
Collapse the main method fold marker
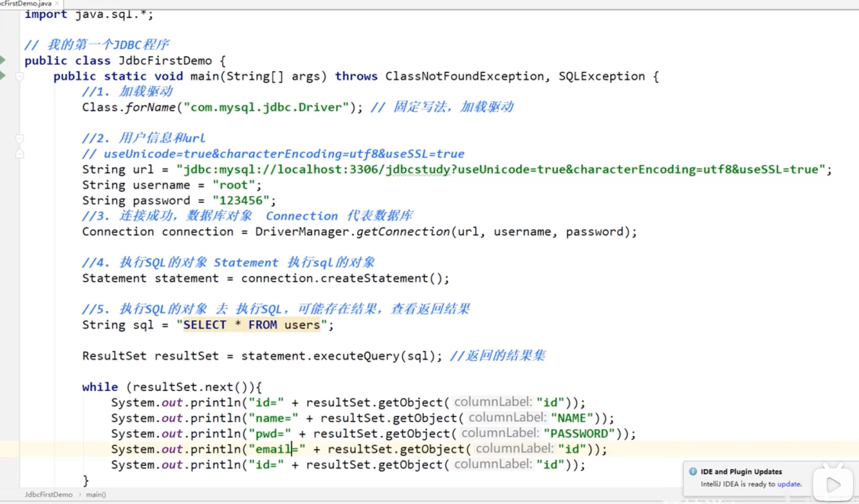(x=20, y=77)
